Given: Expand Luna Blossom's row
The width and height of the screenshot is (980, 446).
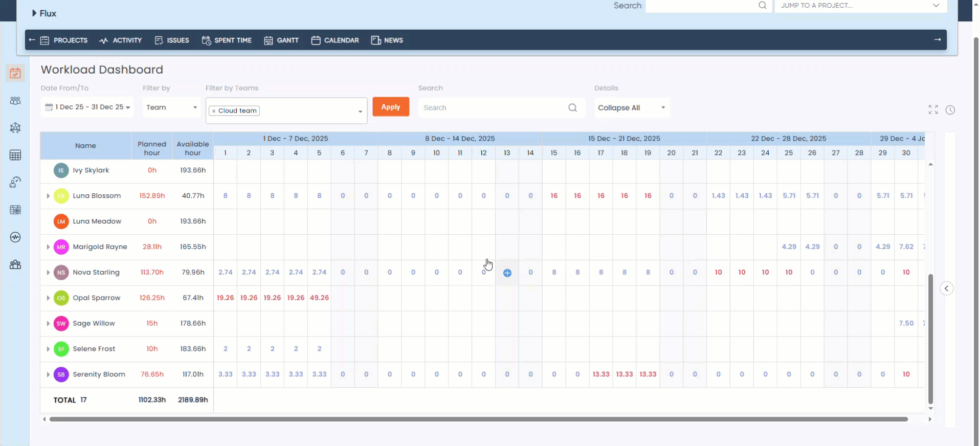Looking at the screenshot, I should point(48,196).
